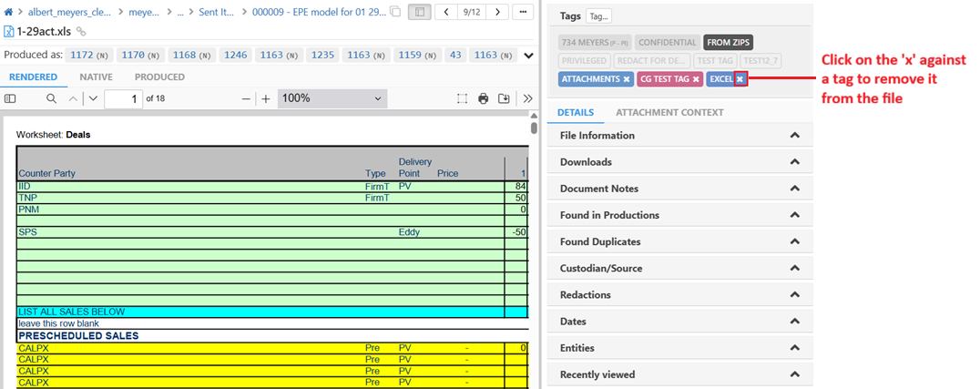Open produced version 1170 (N)
980x389 pixels.
click(x=140, y=56)
